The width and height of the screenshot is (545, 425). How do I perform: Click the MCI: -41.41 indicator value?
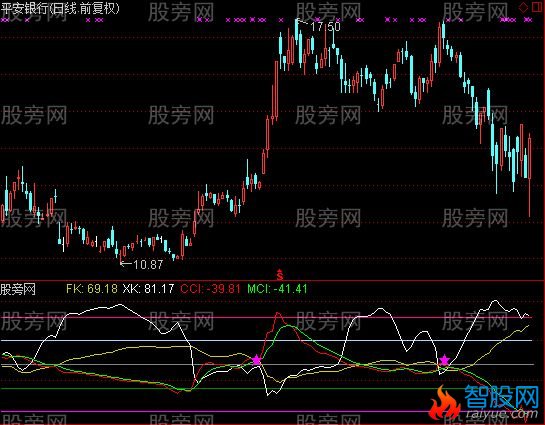(x=277, y=288)
